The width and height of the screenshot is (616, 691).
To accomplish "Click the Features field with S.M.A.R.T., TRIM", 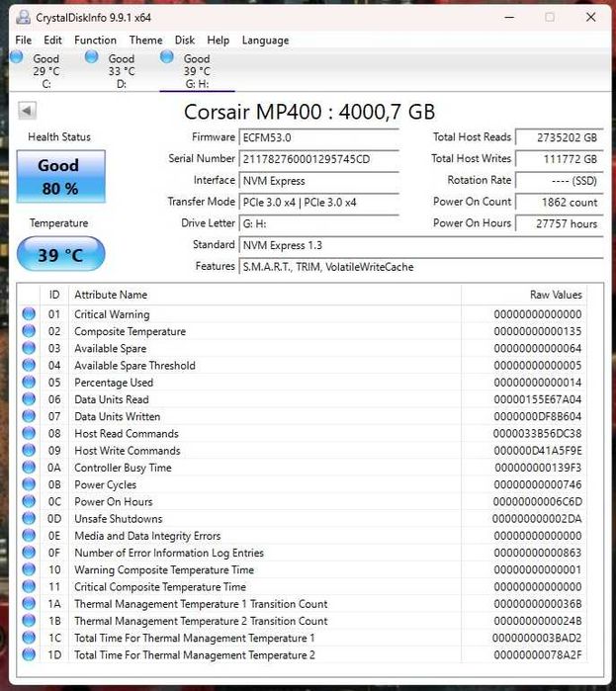I will tap(421, 267).
